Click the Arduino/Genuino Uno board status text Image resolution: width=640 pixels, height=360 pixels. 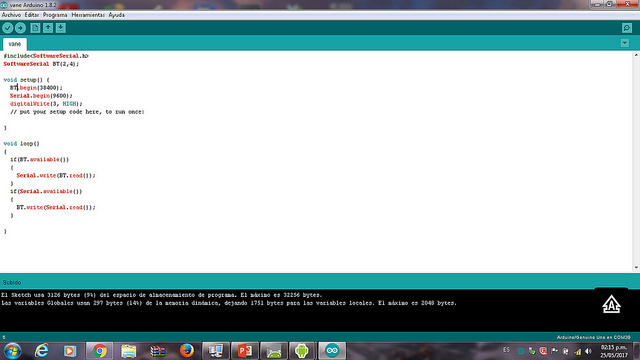point(593,338)
